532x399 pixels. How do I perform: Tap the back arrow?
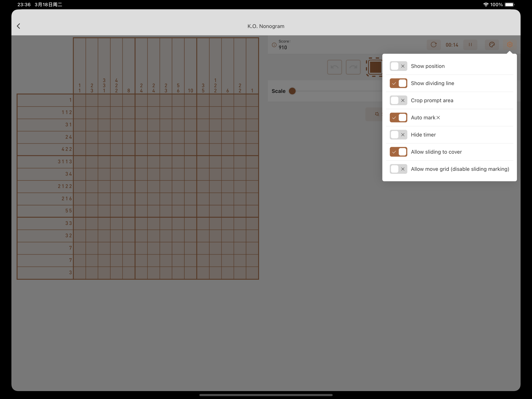19,26
